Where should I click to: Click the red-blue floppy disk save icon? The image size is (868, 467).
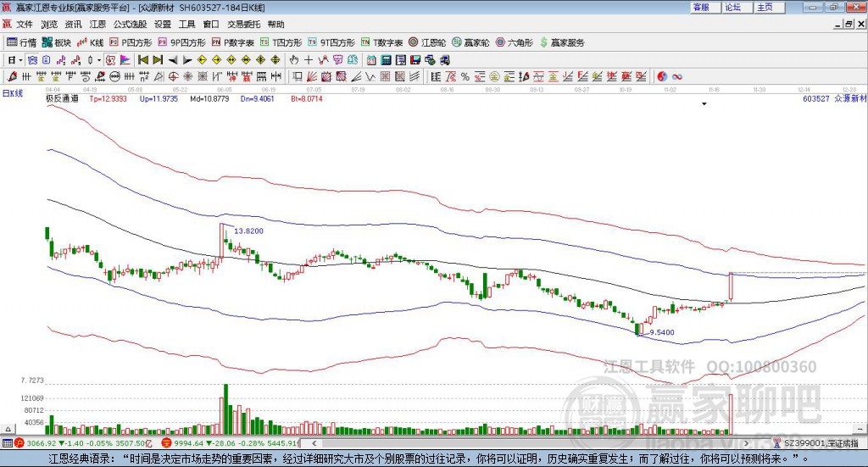(x=415, y=60)
